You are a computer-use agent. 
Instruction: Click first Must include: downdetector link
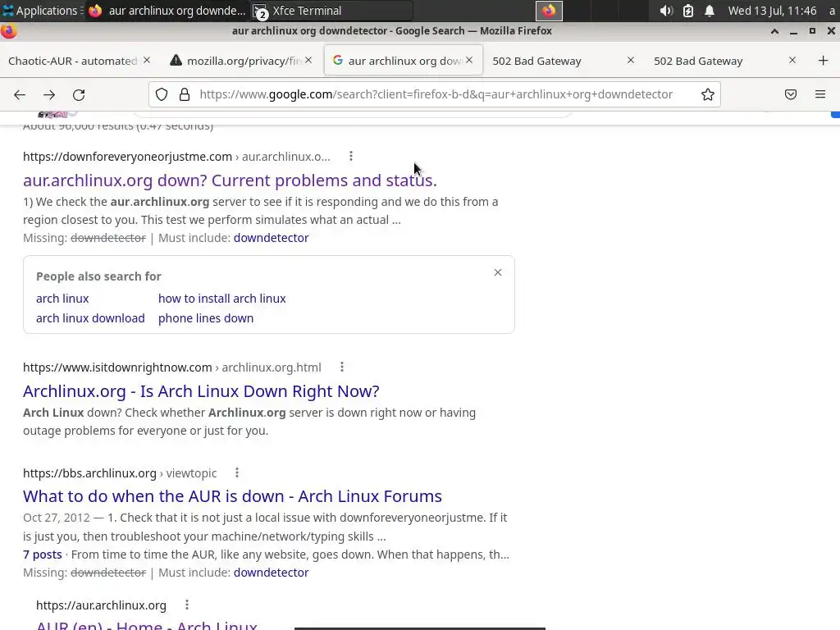(271, 238)
